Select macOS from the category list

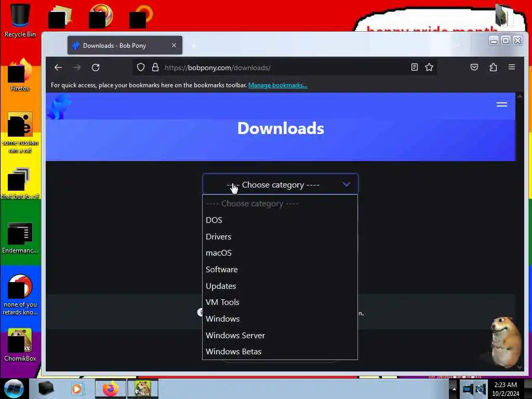tap(280, 253)
